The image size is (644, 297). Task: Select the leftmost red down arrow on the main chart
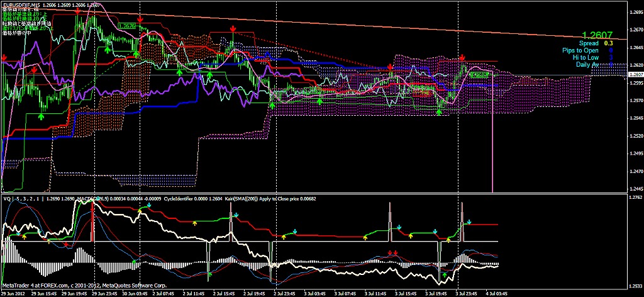[4, 58]
